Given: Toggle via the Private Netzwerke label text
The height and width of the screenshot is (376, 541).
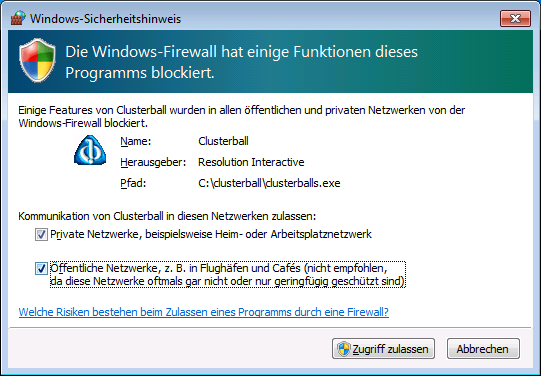Looking at the screenshot, I should tap(211, 234).
